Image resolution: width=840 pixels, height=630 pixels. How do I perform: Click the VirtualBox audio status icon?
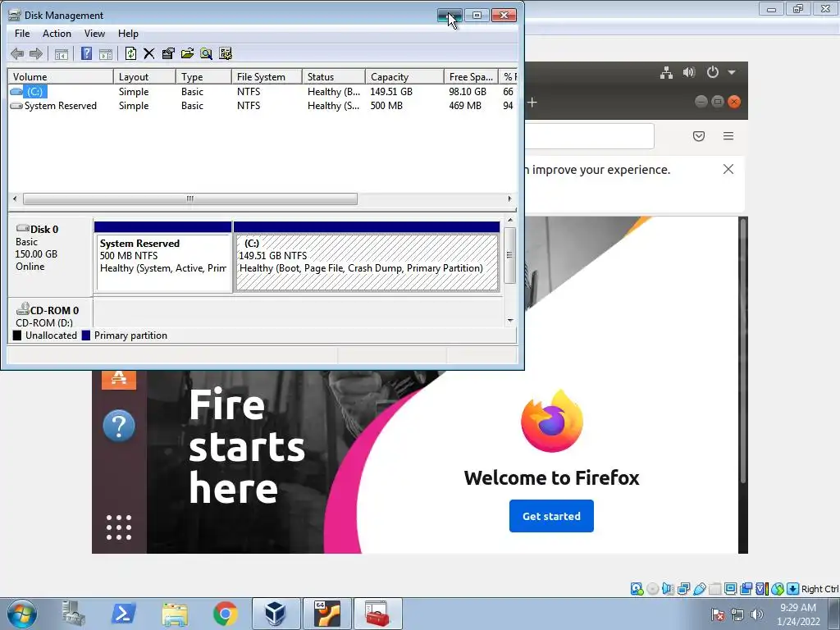pyautogui.click(x=668, y=589)
